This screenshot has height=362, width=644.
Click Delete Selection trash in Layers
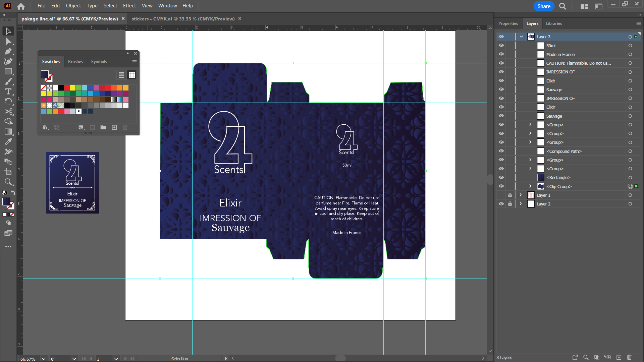[629, 357]
